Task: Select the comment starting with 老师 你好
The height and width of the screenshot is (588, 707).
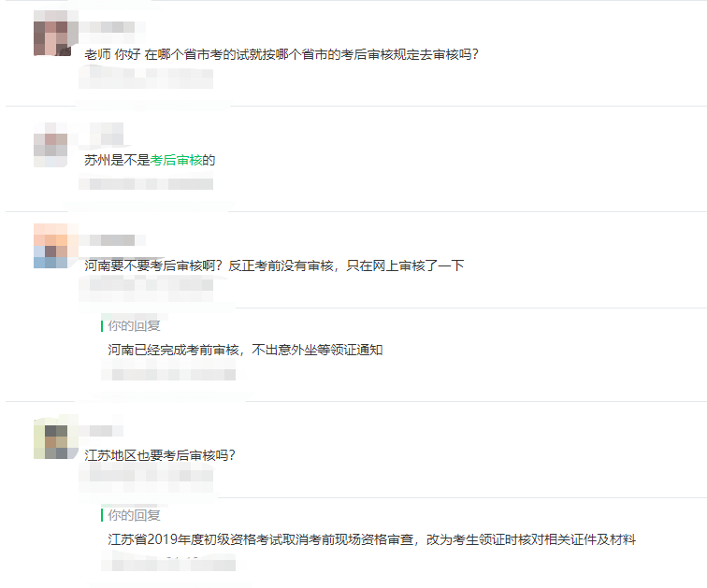Action: [x=281, y=54]
